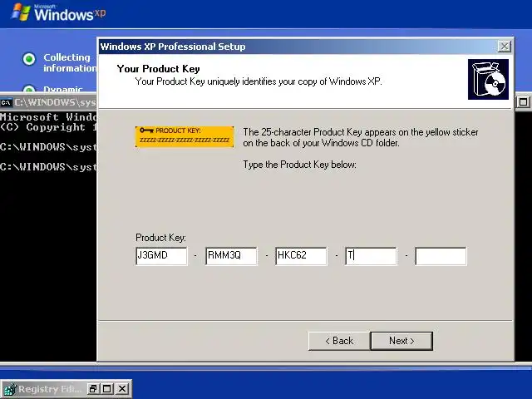Maximize the command prompt window
This screenshot has width=532, height=399.
point(523,101)
